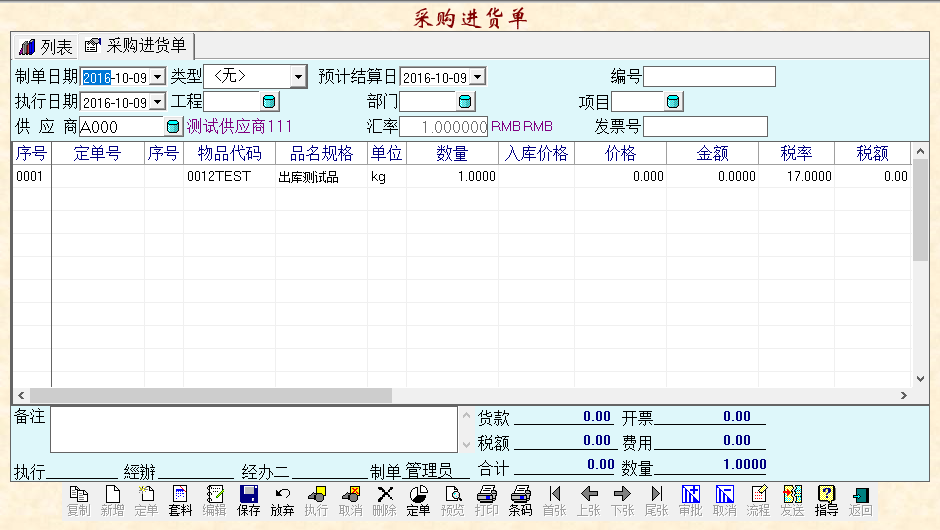Viewport: 940px width, 530px height.
Task: Click the 新增 (new) toolbar icon
Action: tap(112, 501)
